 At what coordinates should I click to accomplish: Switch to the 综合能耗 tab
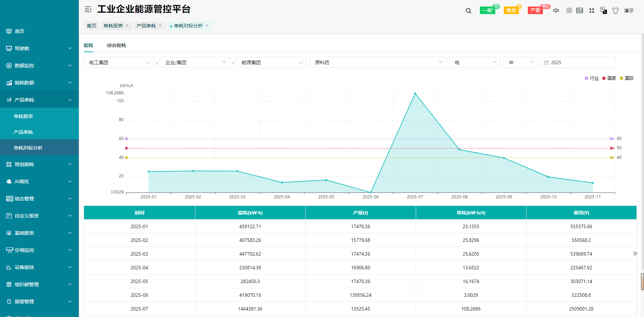(x=116, y=45)
